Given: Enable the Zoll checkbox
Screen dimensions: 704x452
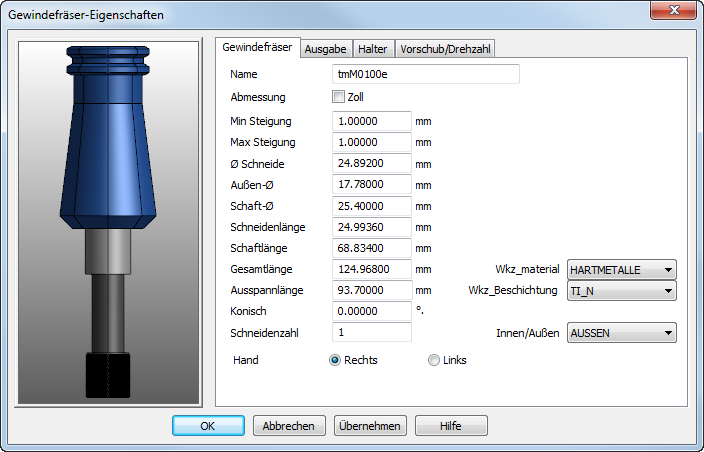Looking at the screenshot, I should click(x=338, y=97).
